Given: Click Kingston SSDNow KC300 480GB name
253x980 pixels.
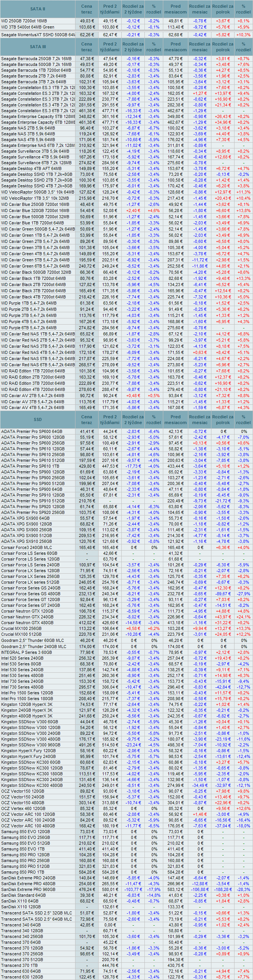Looking at the screenshot, I should [32, 786].
